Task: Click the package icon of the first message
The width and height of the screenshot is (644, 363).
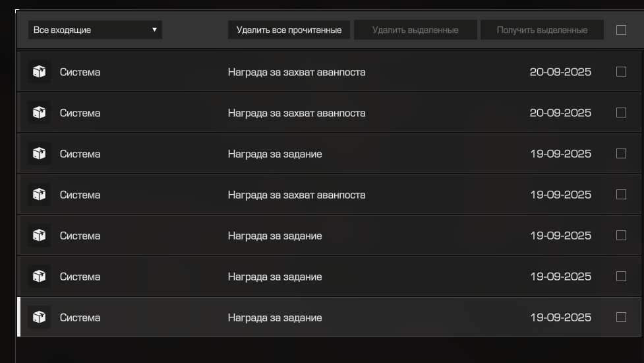Action: [39, 72]
